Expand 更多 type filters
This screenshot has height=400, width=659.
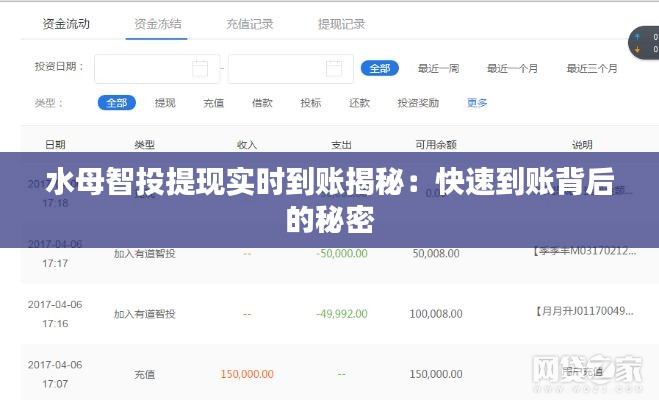tap(477, 103)
